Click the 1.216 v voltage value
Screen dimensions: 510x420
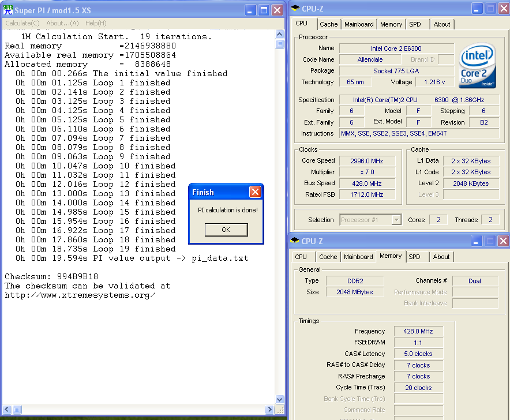[434, 82]
